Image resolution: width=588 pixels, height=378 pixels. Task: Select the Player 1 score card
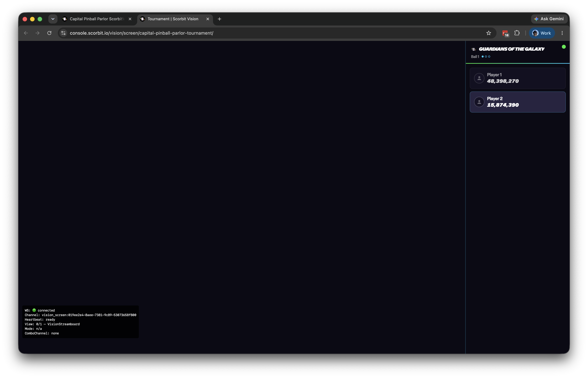[x=517, y=78]
